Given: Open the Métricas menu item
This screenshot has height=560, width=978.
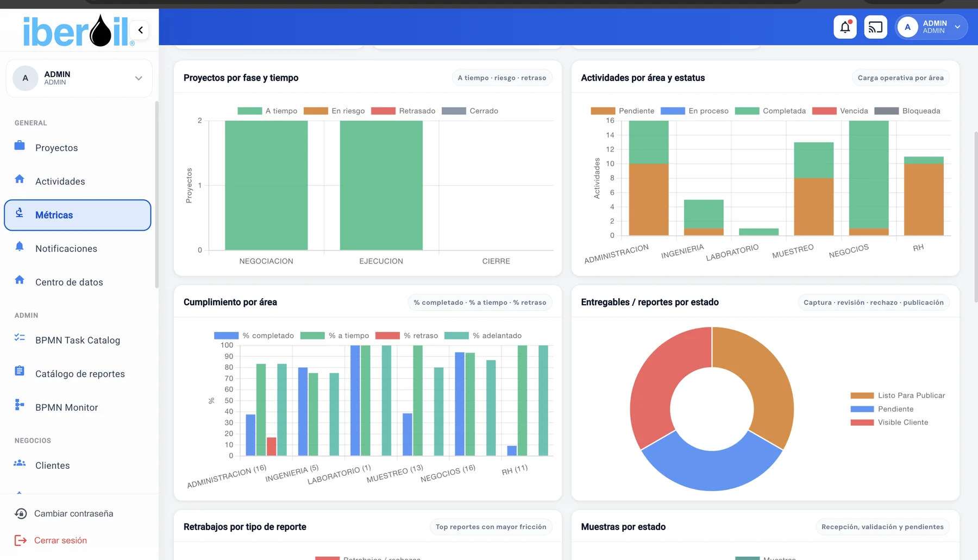Looking at the screenshot, I should click(x=78, y=215).
